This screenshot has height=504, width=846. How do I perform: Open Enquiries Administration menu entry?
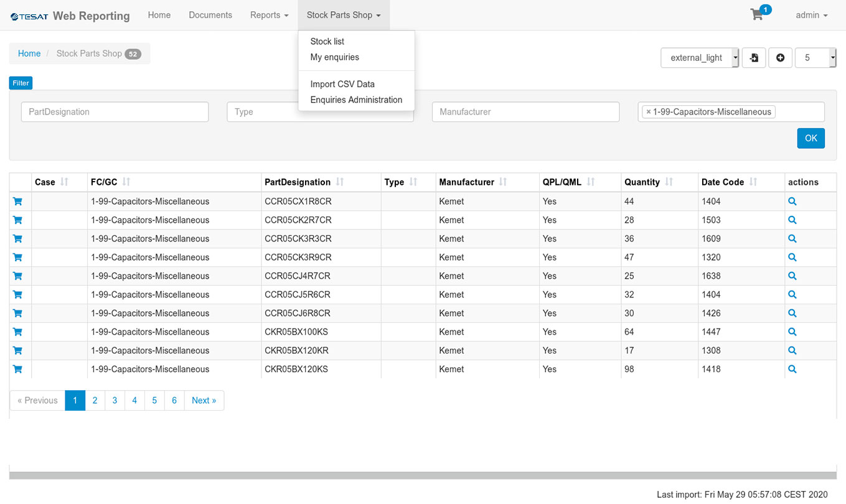[x=356, y=100]
